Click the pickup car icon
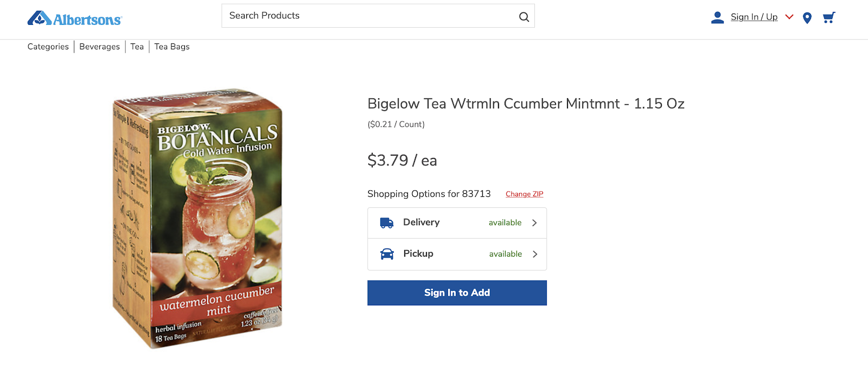The image size is (868, 370). (387, 254)
